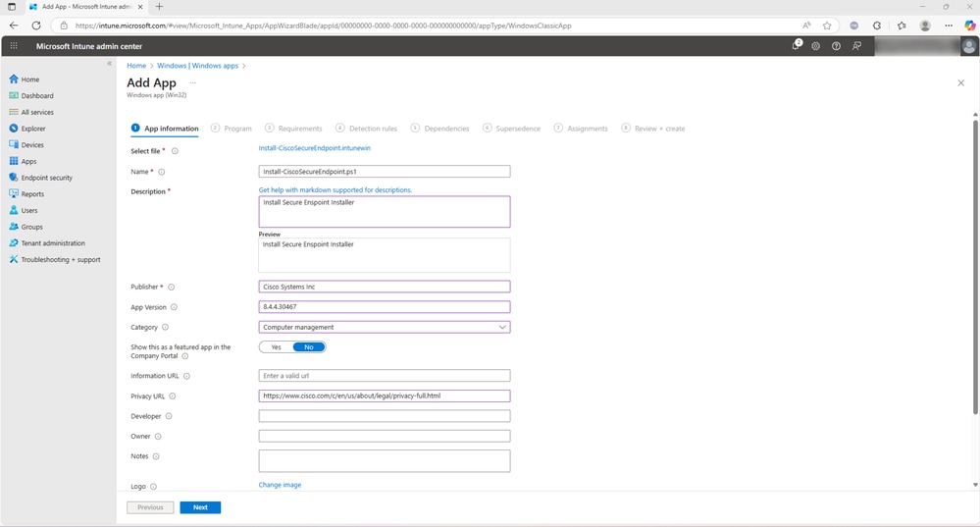Click into the Information URL field
The width and height of the screenshot is (980, 527).
click(385, 376)
